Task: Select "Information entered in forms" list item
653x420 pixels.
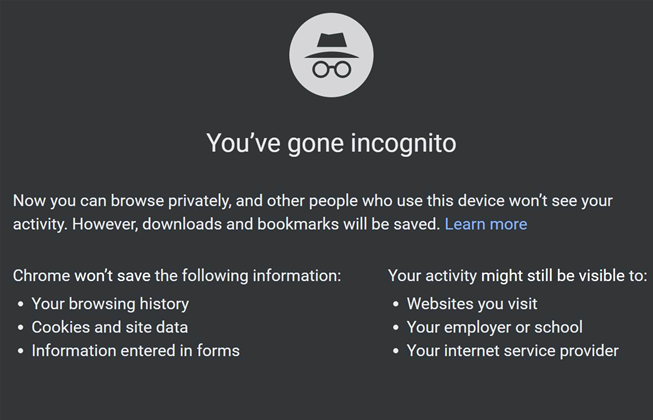Action: (x=135, y=351)
